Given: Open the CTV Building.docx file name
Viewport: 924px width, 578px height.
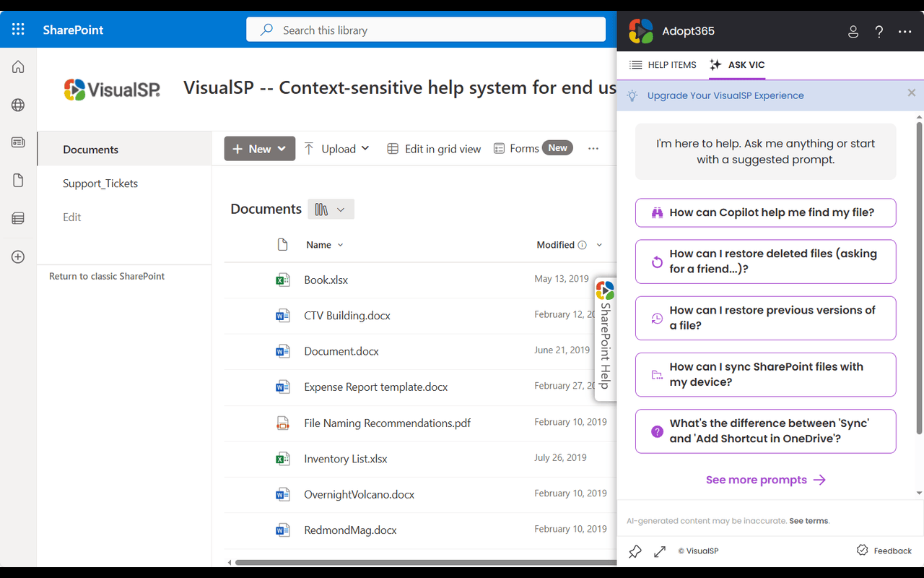Looking at the screenshot, I should [x=347, y=316].
